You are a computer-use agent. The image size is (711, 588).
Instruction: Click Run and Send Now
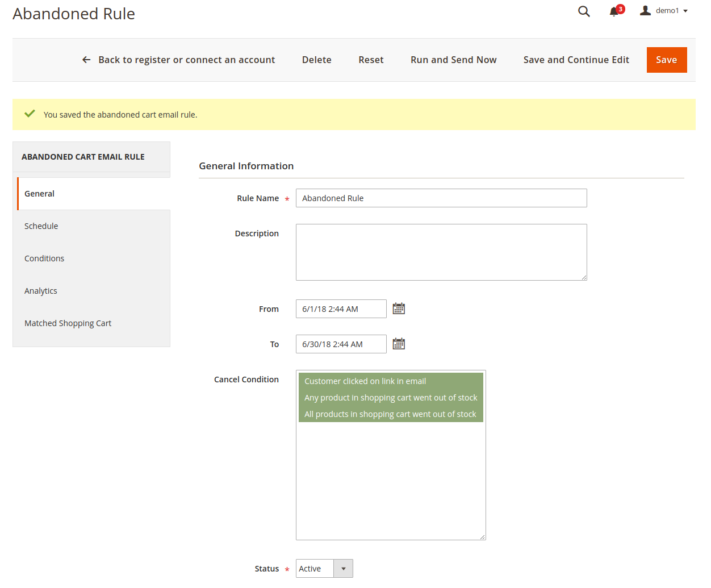point(453,60)
